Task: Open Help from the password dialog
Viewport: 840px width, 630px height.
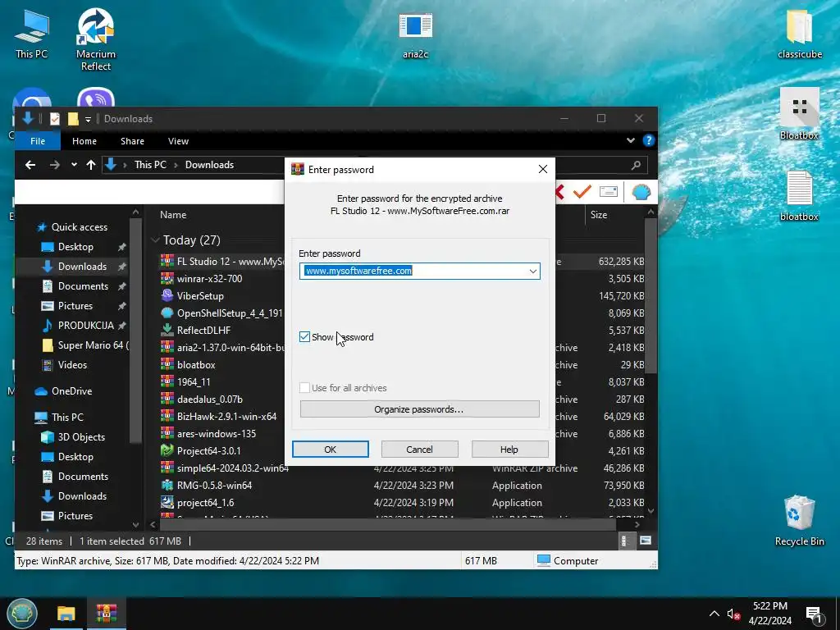Action: point(509,450)
